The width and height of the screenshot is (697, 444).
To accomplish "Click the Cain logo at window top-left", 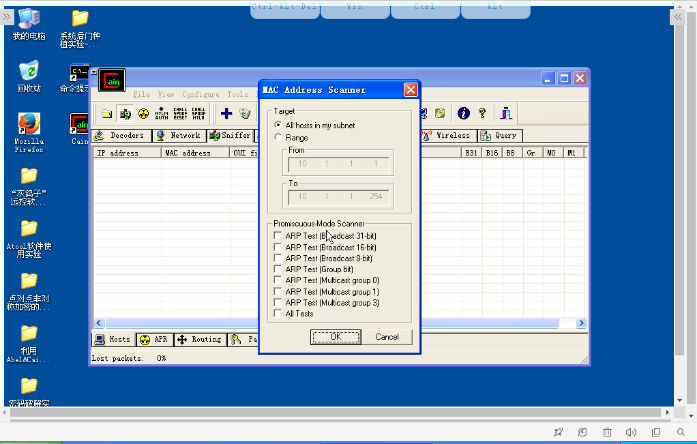I will [x=112, y=81].
